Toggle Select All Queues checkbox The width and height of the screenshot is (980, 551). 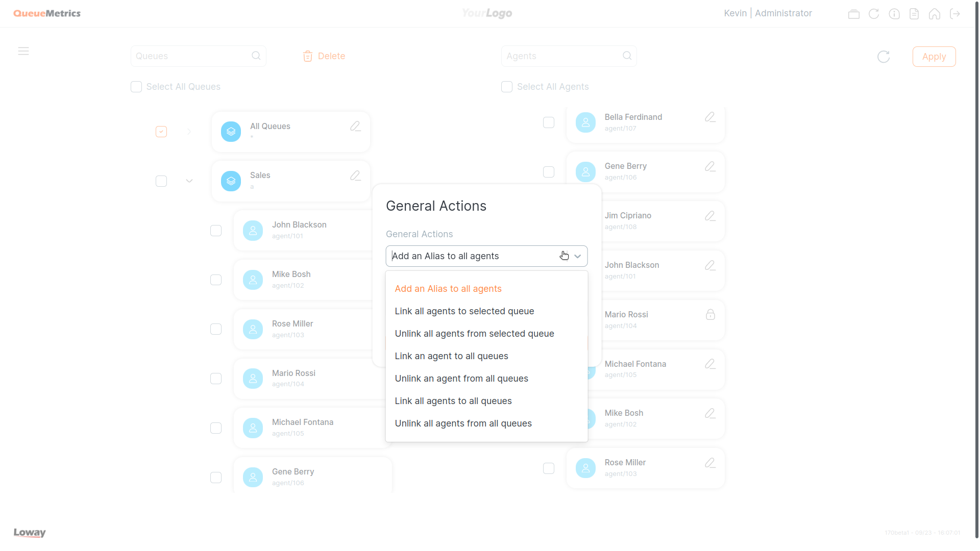[x=136, y=86]
